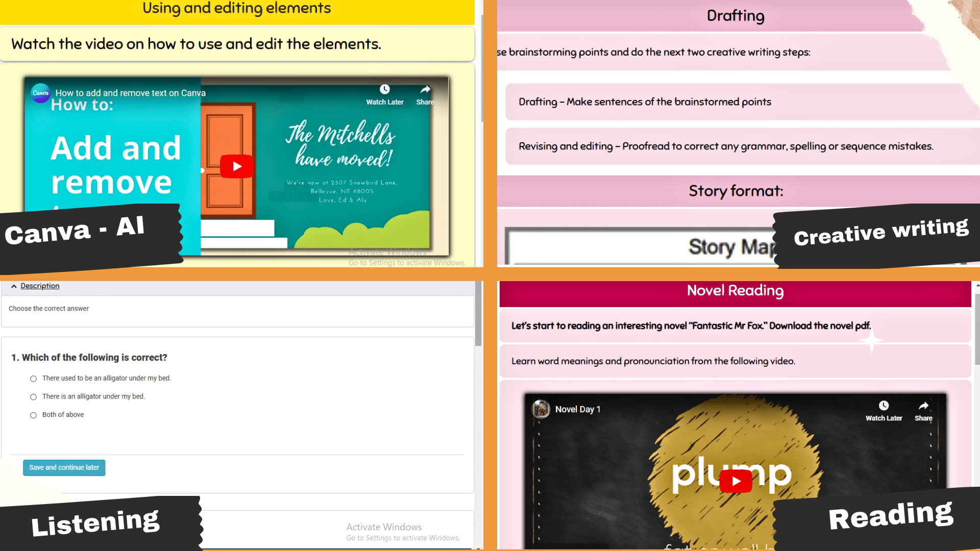The image size is (980, 551).
Task: Choose the 'Both of above' answer
Action: [x=34, y=415]
